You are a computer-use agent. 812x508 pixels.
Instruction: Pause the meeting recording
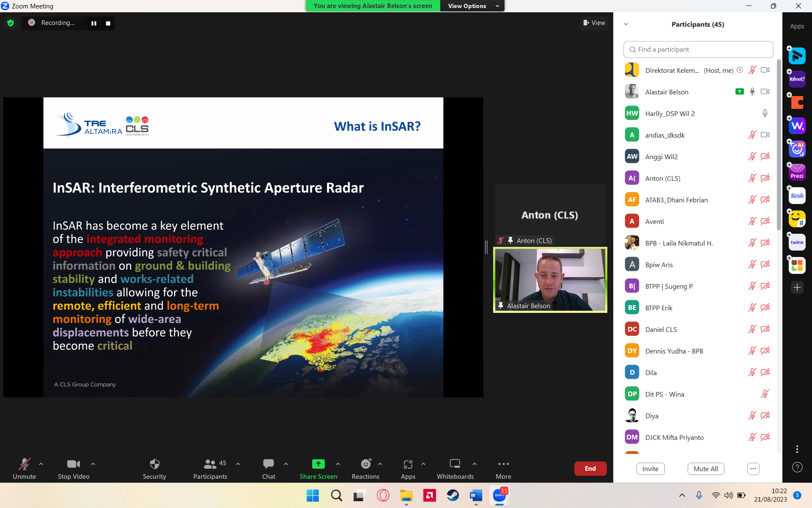coord(94,23)
